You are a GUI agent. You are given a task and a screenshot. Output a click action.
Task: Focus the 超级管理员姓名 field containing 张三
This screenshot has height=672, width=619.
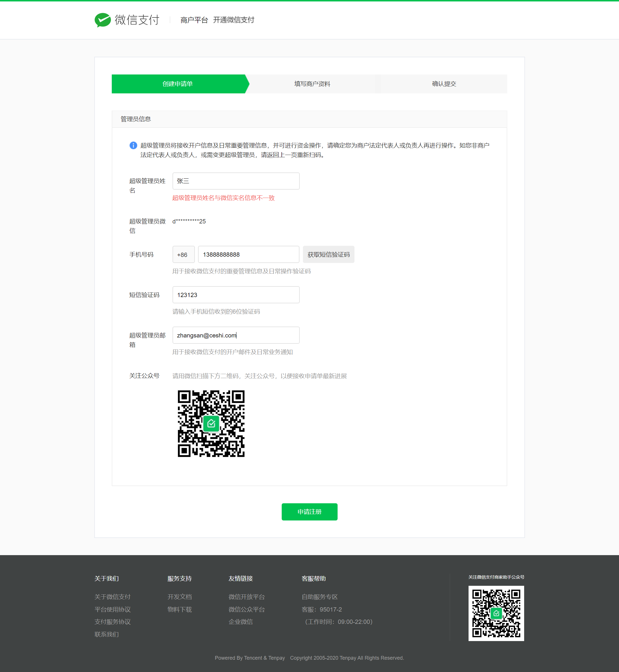click(236, 181)
